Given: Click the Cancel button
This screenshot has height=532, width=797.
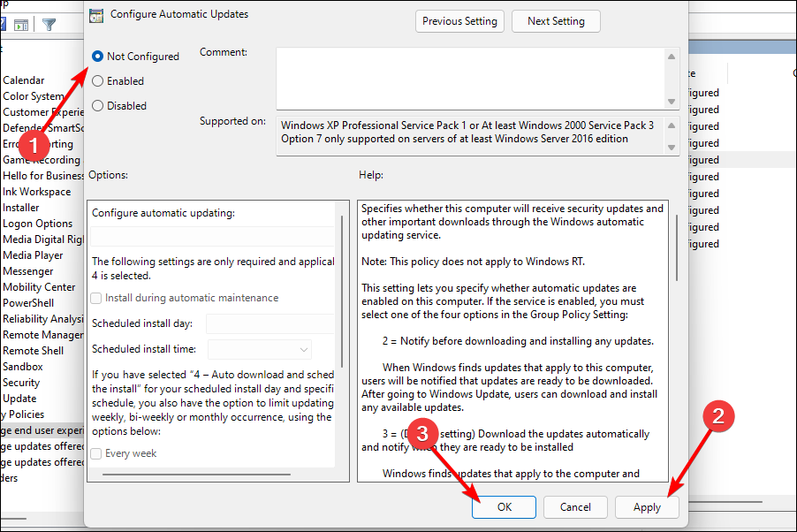Looking at the screenshot, I should [575, 507].
